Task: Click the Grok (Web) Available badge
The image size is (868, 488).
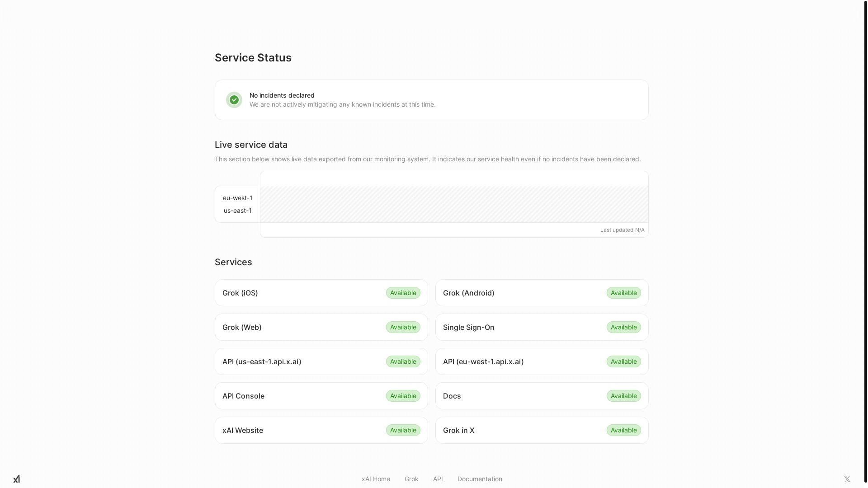Action: (403, 327)
